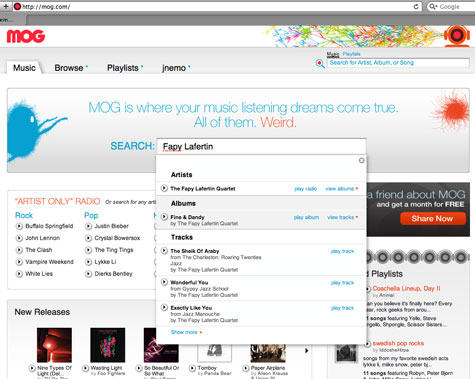The width and height of the screenshot is (475, 379).
Task: Open the jnemo user menu
Action: point(176,68)
